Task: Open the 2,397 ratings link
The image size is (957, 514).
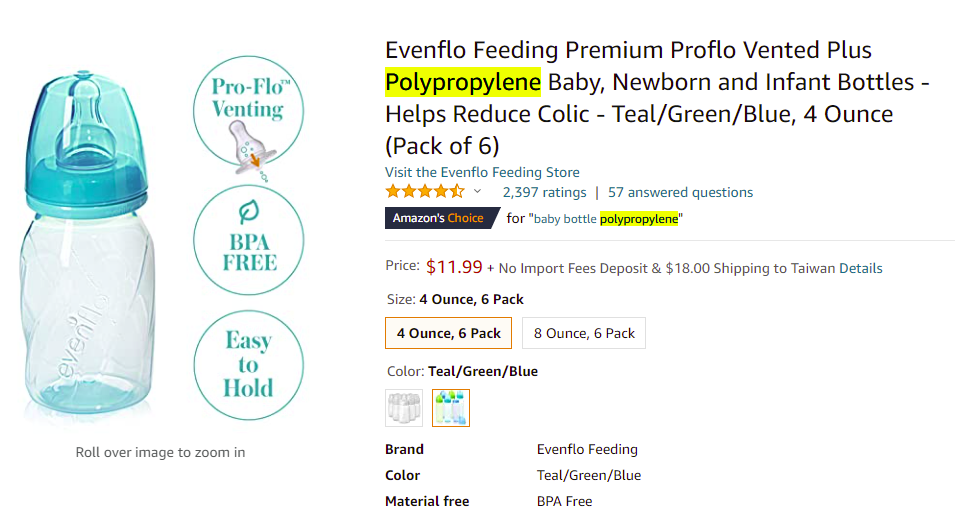Action: click(544, 192)
